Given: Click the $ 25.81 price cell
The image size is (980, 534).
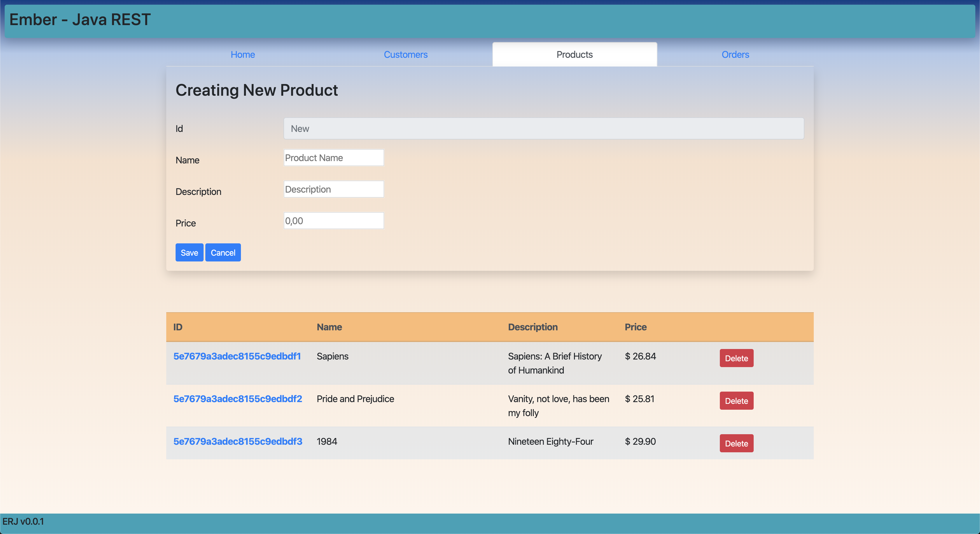Looking at the screenshot, I should click(640, 399).
